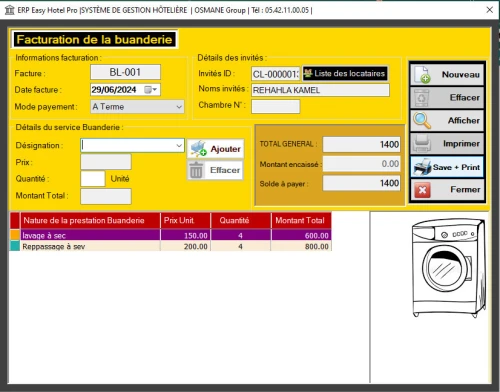This screenshot has width=500, height=392.
Task: Open the Date facture calendar picker
Action: [x=150, y=90]
